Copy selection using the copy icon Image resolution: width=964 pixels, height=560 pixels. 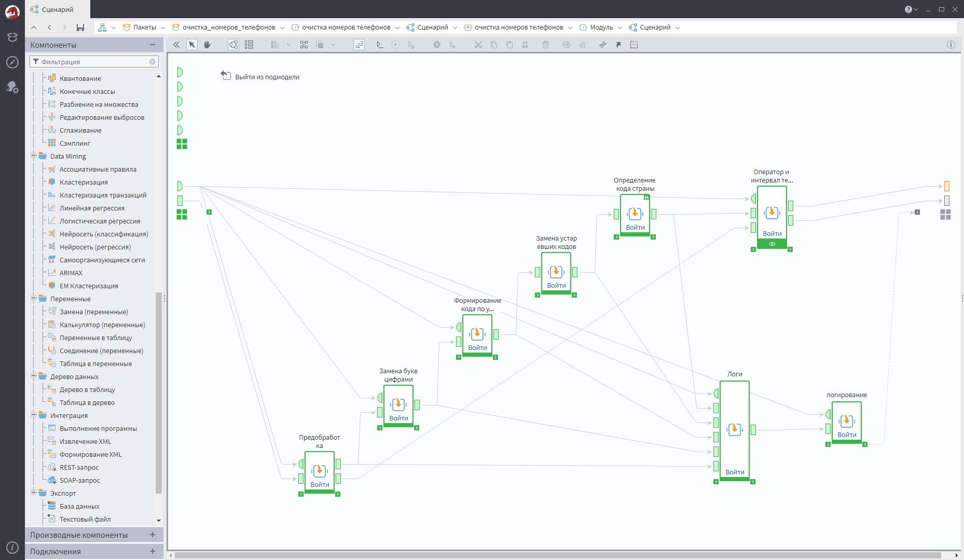(493, 45)
